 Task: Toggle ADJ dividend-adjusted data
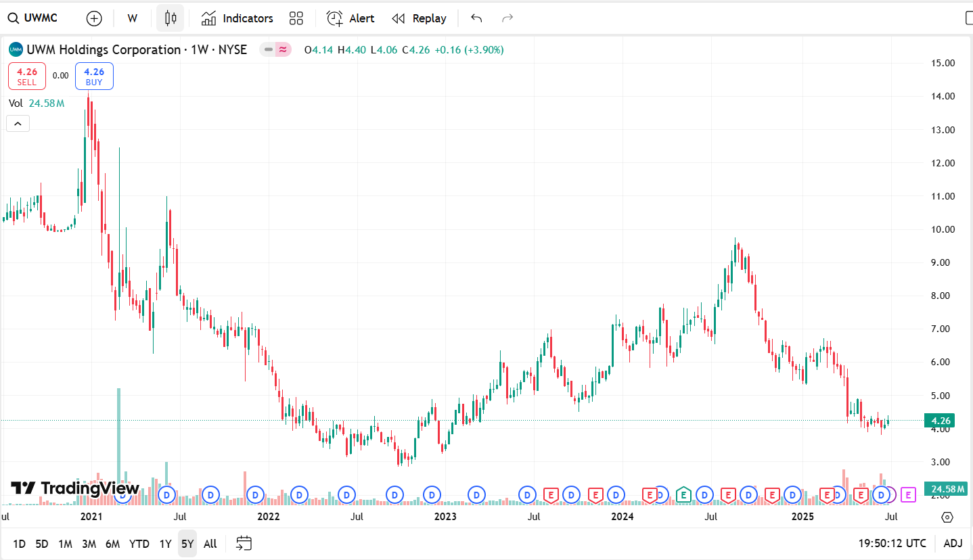click(x=953, y=544)
